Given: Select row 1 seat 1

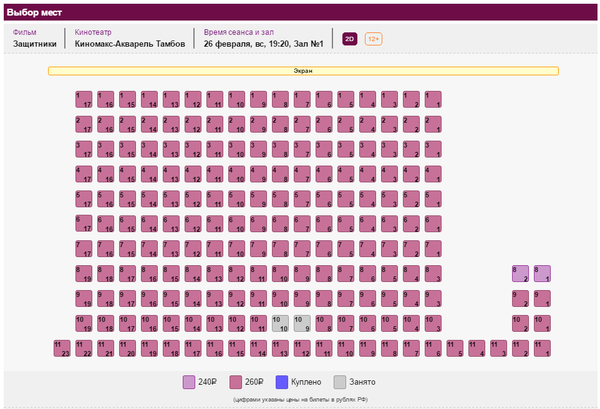Looking at the screenshot, I should [433, 99].
